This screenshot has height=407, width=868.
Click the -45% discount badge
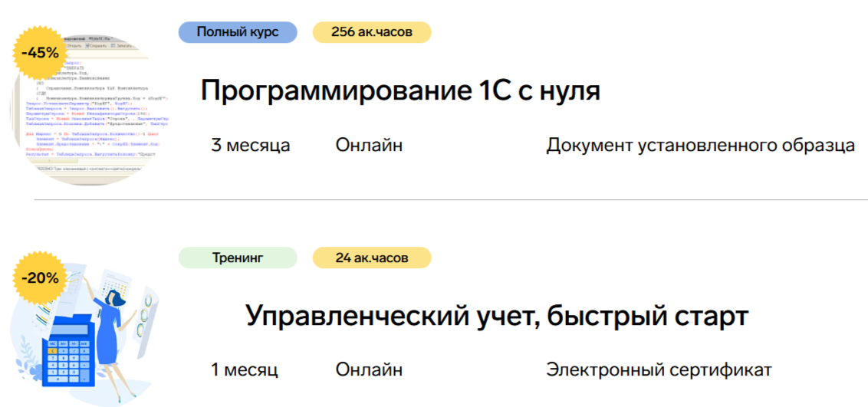(x=40, y=53)
